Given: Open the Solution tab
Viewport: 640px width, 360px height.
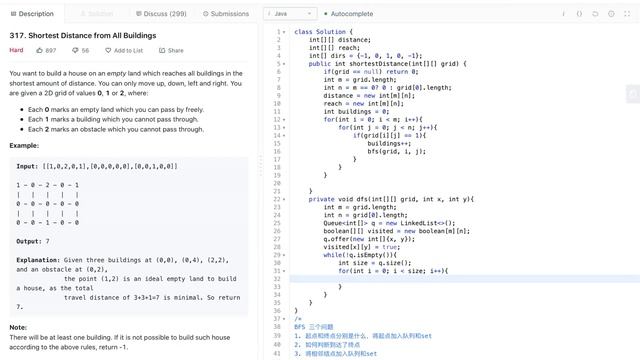Looking at the screenshot, I should pyautogui.click(x=97, y=14).
